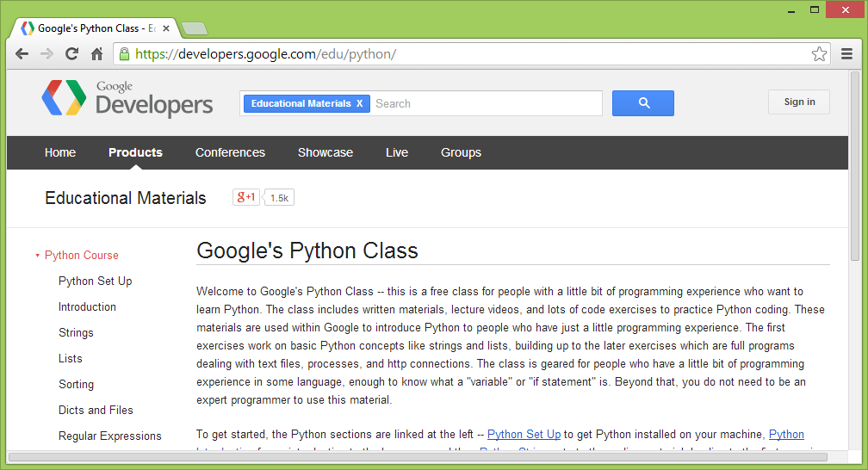Click the browser forward arrow

coord(47,53)
